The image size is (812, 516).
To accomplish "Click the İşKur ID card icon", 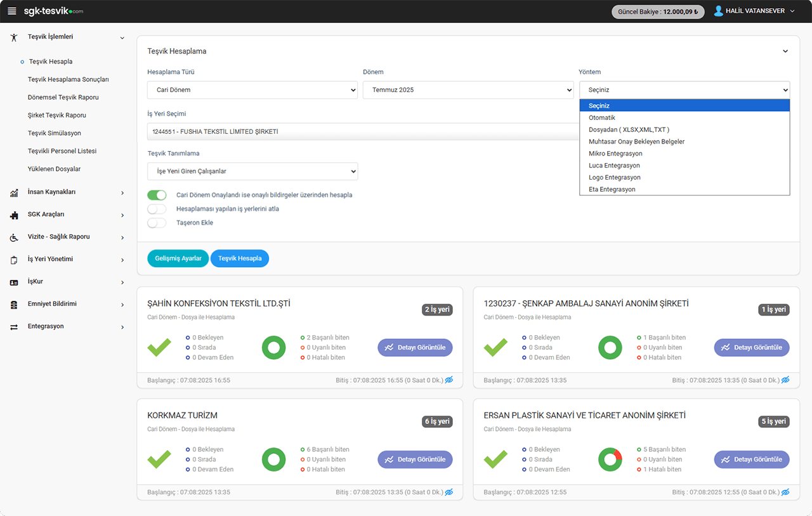I will pyautogui.click(x=14, y=282).
